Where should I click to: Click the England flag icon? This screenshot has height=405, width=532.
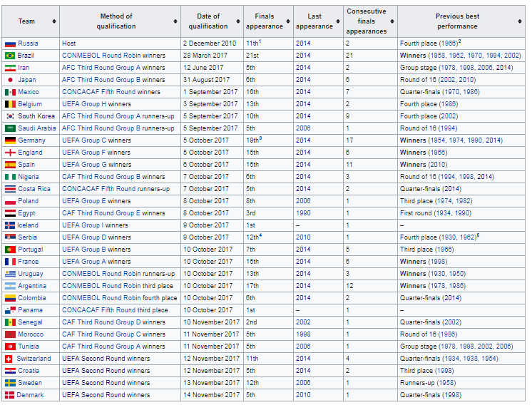10,153
